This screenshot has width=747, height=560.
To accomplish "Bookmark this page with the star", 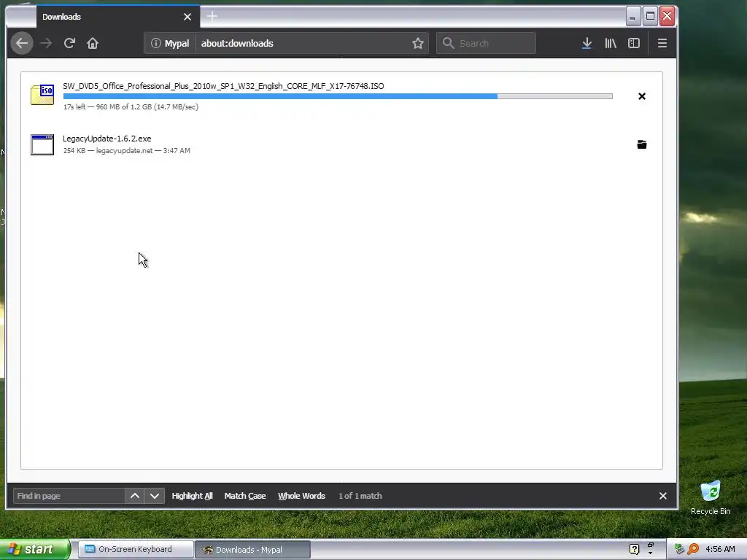I will (x=418, y=43).
